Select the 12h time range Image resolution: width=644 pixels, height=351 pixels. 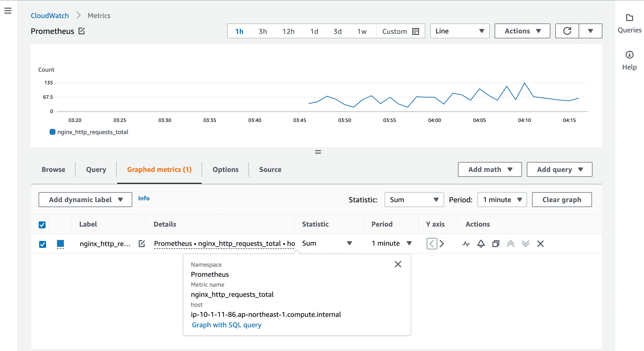(x=288, y=31)
